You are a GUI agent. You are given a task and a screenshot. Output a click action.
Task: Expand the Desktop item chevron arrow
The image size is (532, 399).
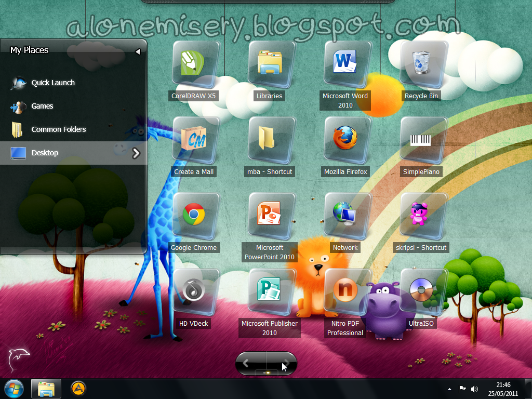tap(136, 153)
